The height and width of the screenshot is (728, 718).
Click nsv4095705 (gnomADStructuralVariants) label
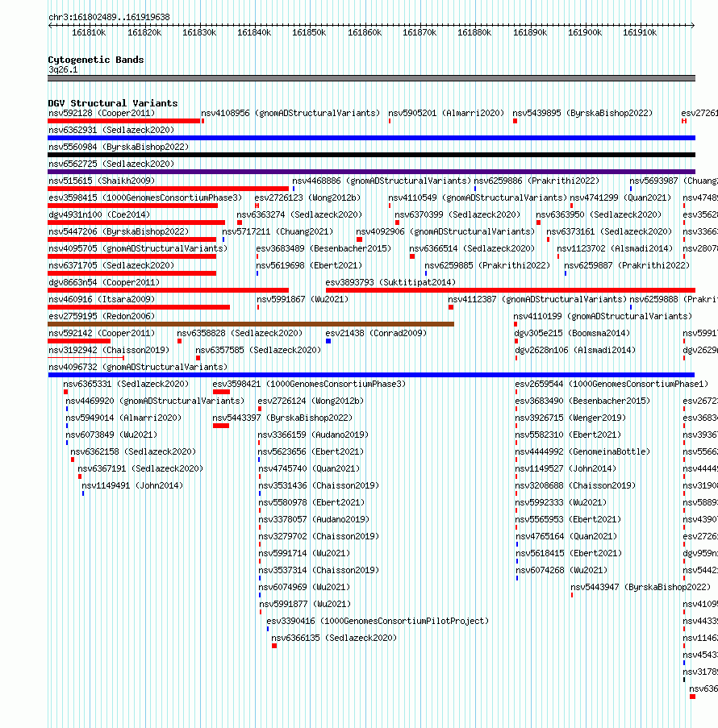138,248
